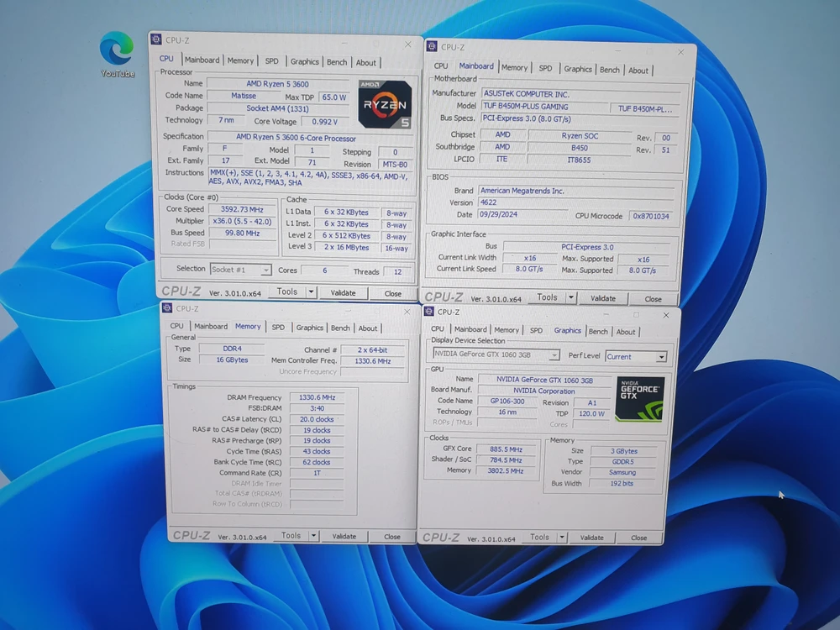Click the Multiplier value x36.0
Image resolution: width=840 pixels, height=630 pixels.
tap(242, 221)
